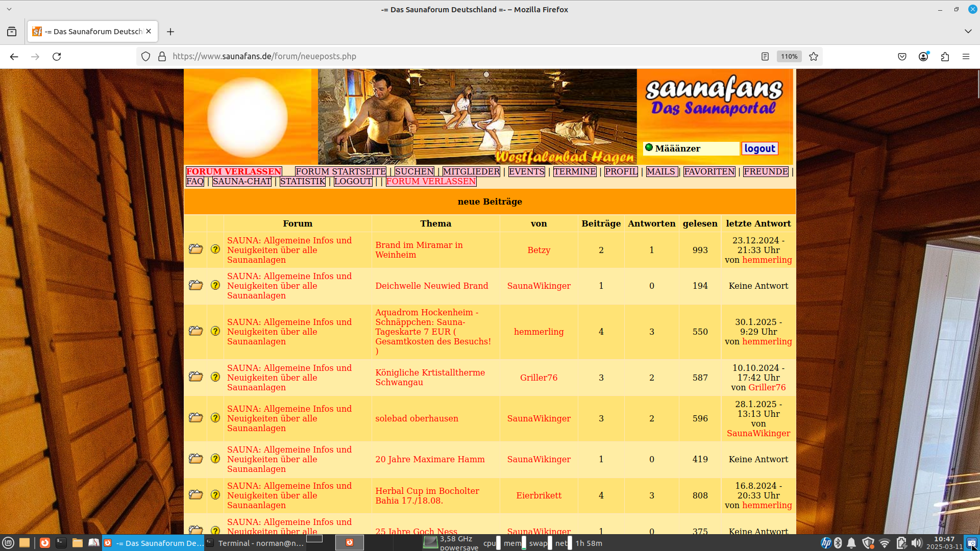Open author profile Betzy
Screen dimensions: 980x551
[538, 250]
